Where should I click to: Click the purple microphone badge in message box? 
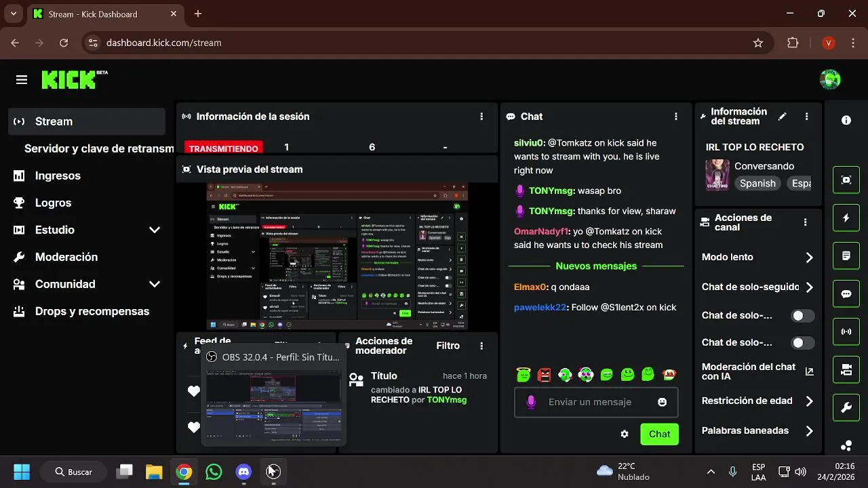pyautogui.click(x=531, y=402)
